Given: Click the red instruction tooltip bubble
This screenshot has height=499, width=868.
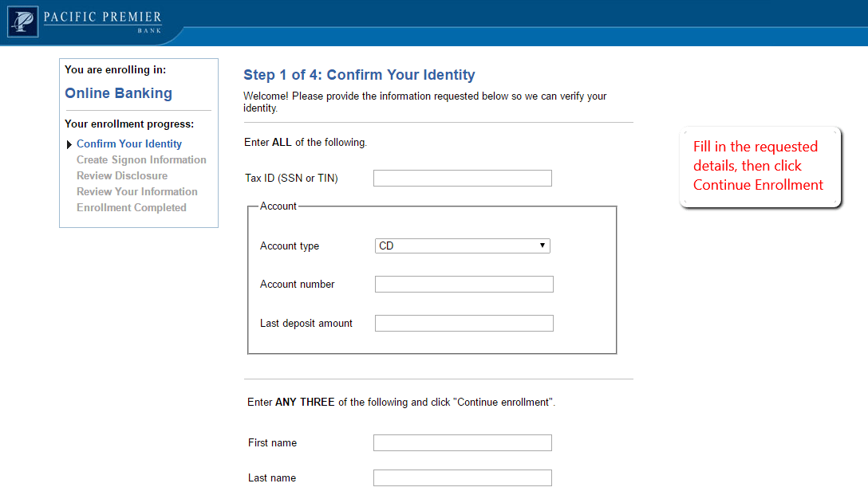Looking at the screenshot, I should pyautogui.click(x=758, y=166).
